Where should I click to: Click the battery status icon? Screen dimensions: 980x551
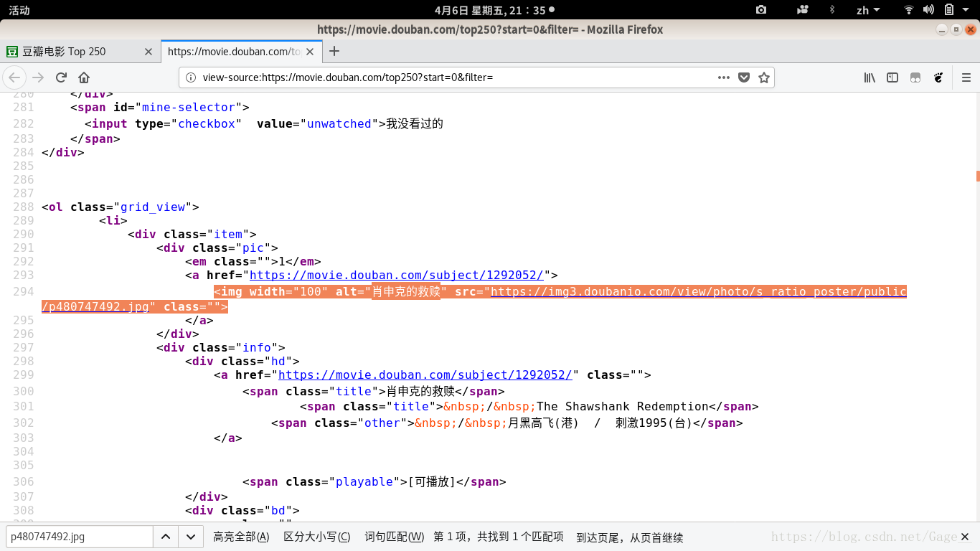tap(949, 10)
